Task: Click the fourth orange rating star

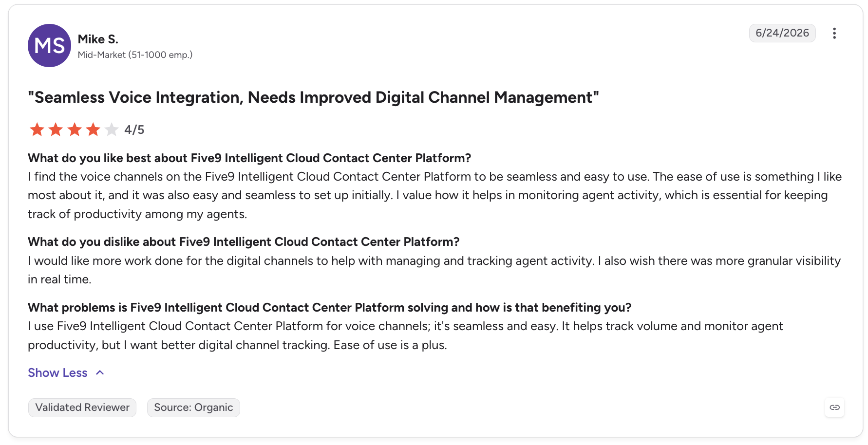Action: coord(93,130)
